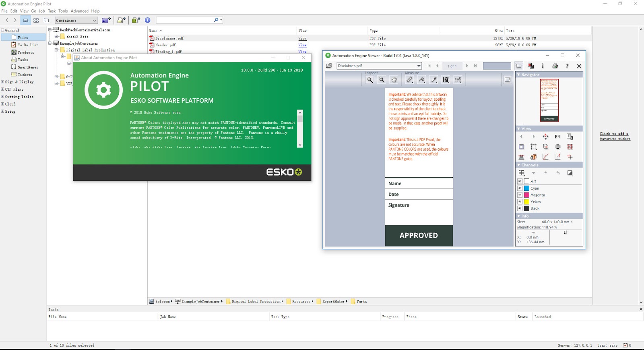
Task: Click the Yellow color swatch
Action: (526, 202)
